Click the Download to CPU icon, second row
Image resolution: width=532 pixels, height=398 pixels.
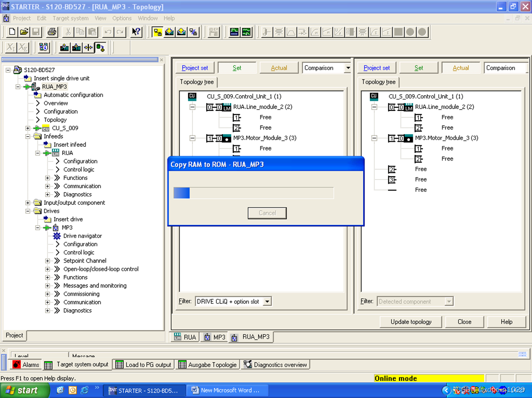click(76, 47)
